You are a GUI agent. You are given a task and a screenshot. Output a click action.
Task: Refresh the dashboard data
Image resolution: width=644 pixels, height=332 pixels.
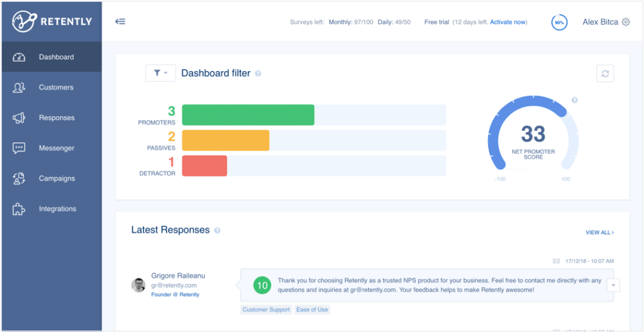point(605,74)
